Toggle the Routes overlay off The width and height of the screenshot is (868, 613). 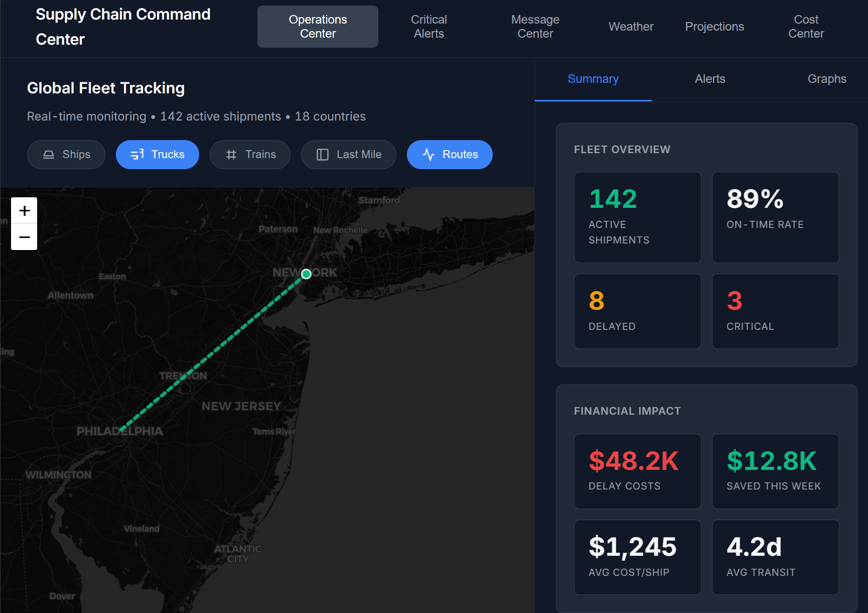tap(449, 155)
